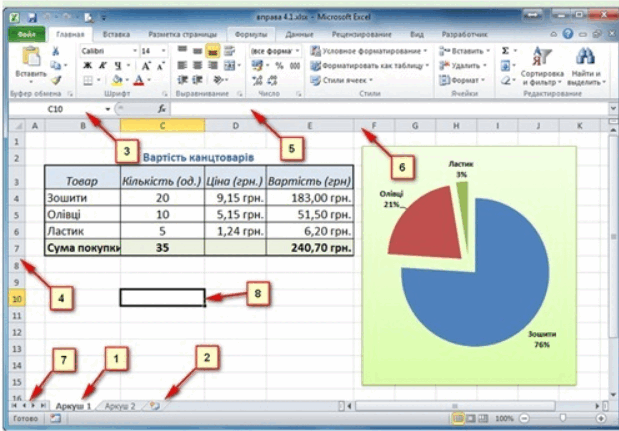The width and height of the screenshot is (619, 431).
Task: Click the Paste (Вставить) clipboard icon
Action: click(31, 57)
